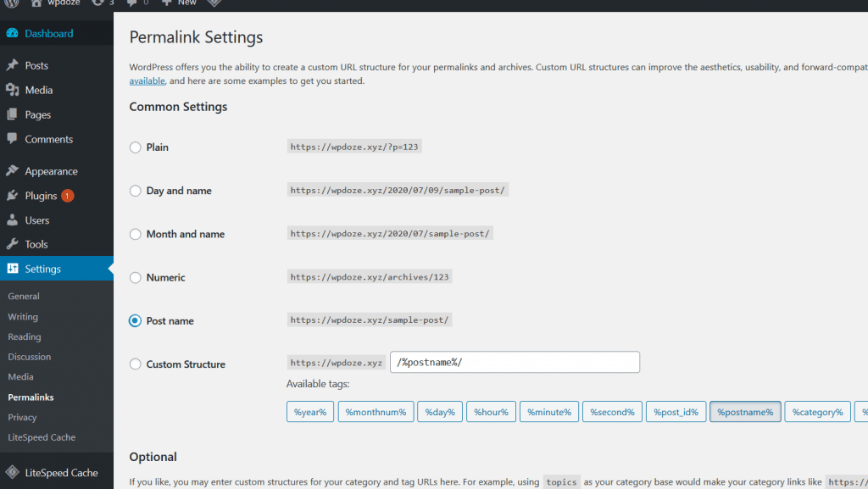Insert the %category% tag

(818, 412)
